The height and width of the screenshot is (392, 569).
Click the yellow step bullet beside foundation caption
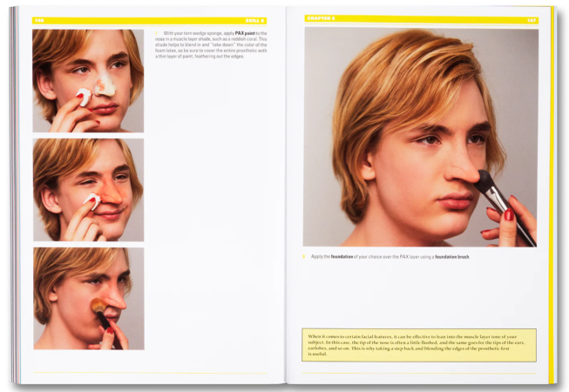coord(305,257)
